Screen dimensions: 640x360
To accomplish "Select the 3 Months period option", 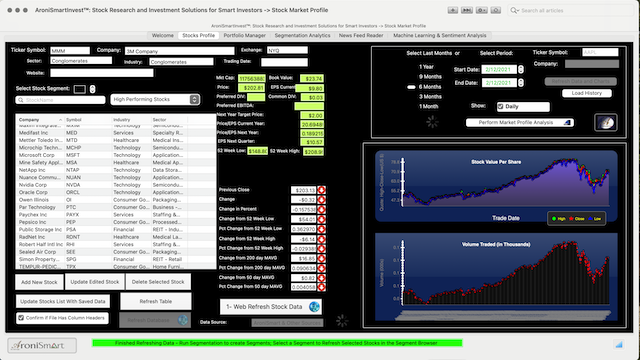I will point(430,97).
